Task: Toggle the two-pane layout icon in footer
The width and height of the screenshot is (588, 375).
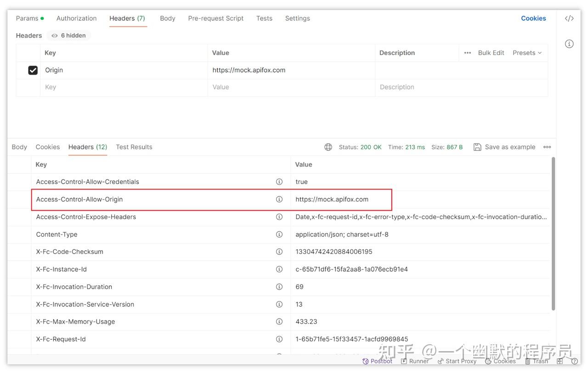Action: coord(560,361)
